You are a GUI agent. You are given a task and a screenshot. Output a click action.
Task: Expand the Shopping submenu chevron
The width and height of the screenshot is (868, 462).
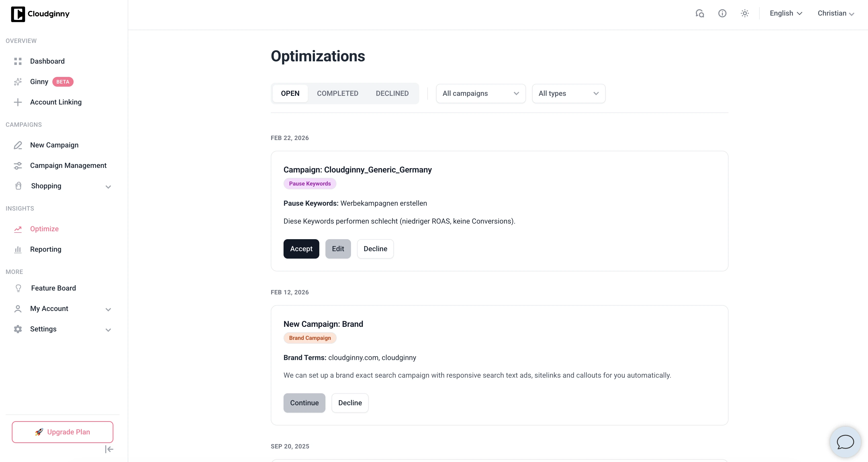click(108, 187)
